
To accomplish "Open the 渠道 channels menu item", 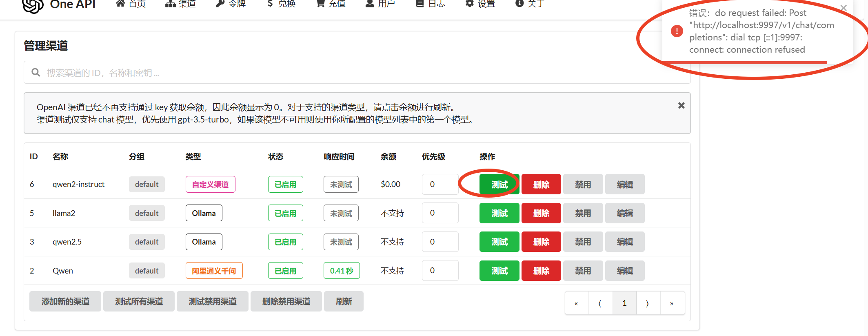I will pos(180,4).
